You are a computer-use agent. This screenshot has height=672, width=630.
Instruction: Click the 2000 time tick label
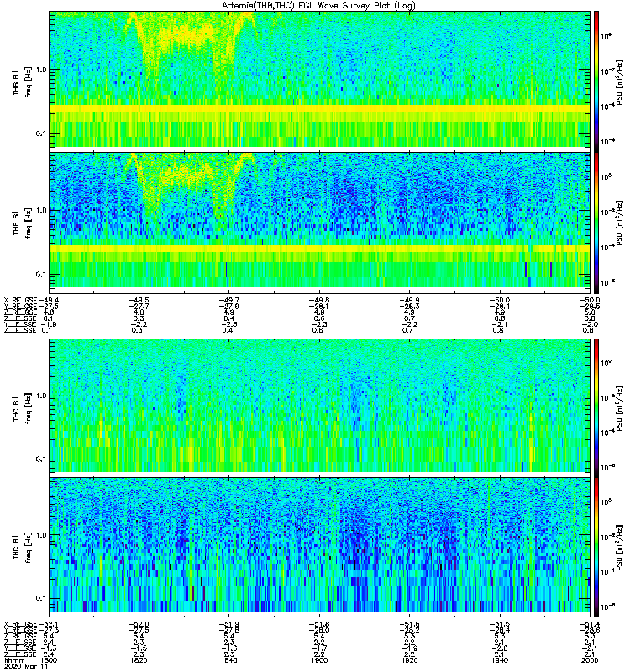tap(590, 660)
